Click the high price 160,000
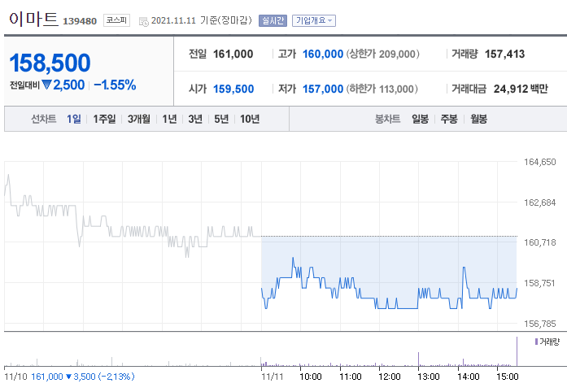The image size is (567, 392). pos(323,54)
